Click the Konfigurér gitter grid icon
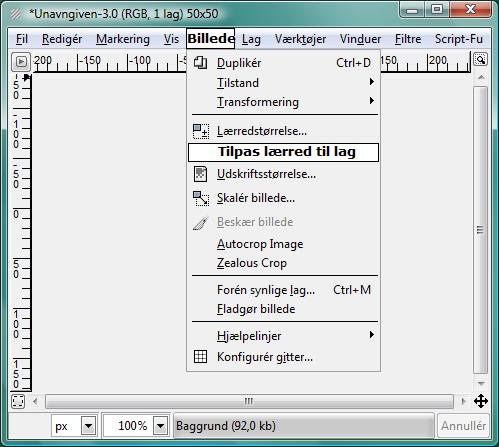This screenshot has width=499, height=447. [200, 357]
